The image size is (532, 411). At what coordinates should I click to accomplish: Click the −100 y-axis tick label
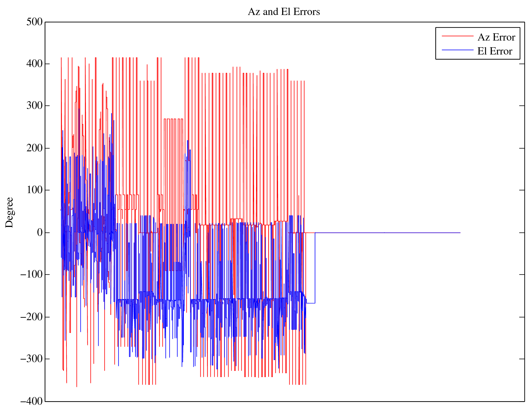pyautogui.click(x=31, y=274)
